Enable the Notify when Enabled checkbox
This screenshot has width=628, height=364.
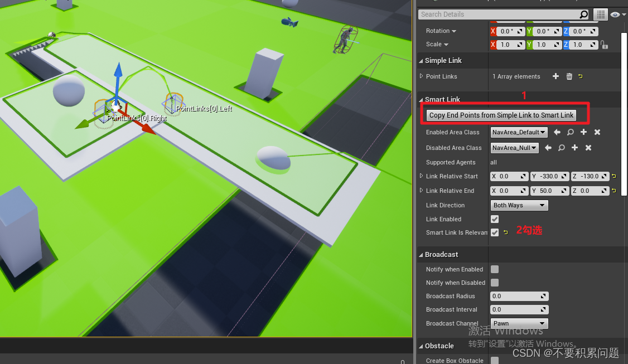click(494, 269)
